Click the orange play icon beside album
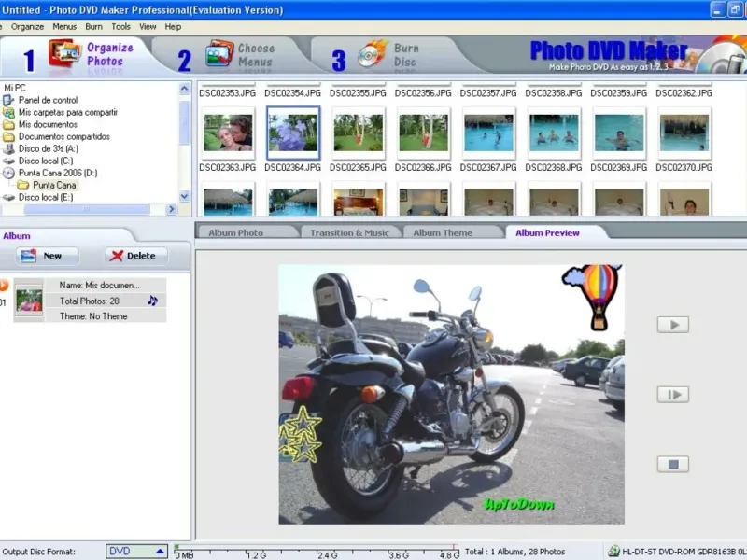Screen dimensions: 747x560 click(x=4, y=285)
